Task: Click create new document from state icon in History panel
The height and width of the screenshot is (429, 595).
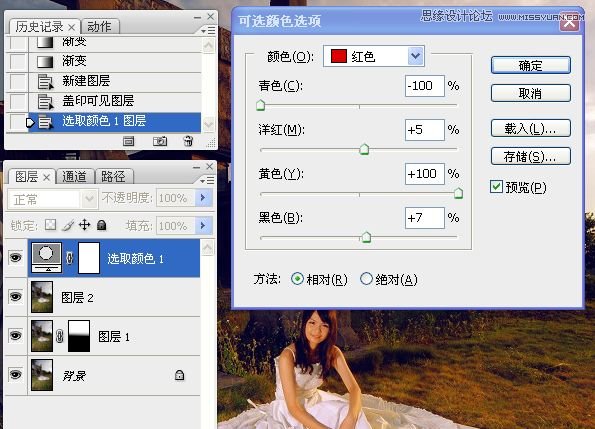Action: pyautogui.click(x=129, y=141)
